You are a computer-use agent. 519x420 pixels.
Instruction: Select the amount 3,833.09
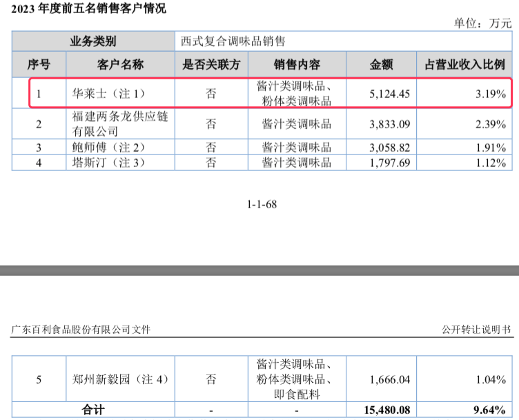click(x=389, y=124)
